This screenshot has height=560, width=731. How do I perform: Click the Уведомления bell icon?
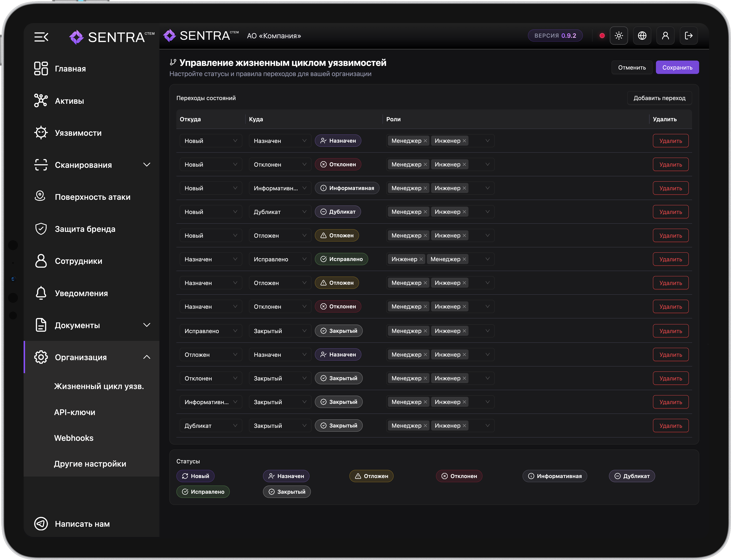(x=41, y=293)
